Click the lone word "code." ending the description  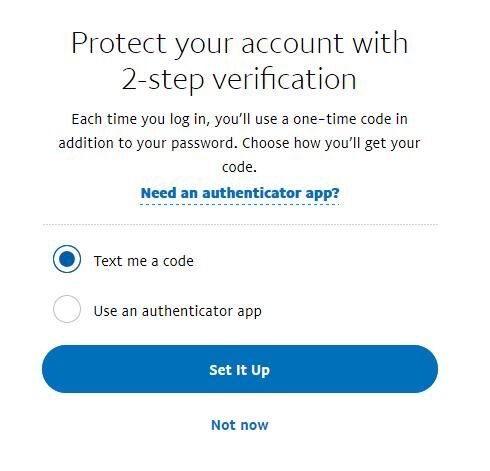(239, 167)
